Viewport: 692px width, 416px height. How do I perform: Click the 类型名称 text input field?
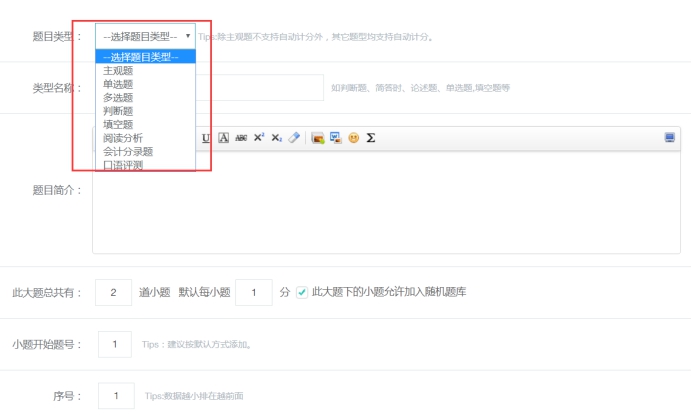coord(260,87)
